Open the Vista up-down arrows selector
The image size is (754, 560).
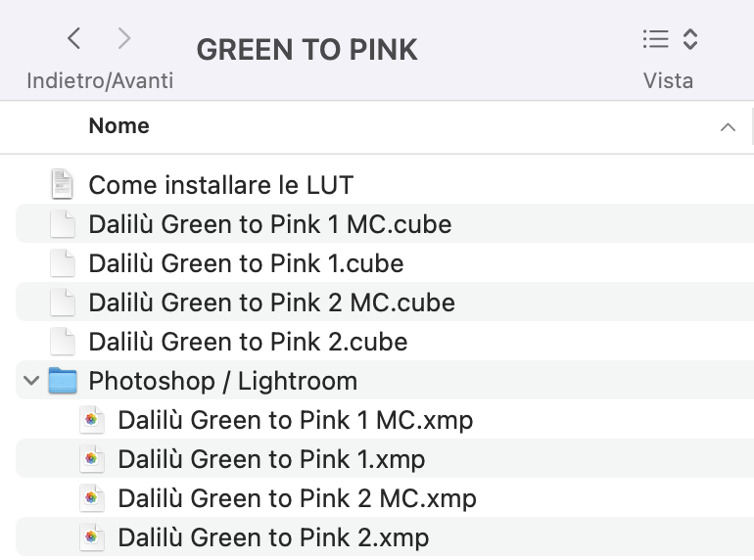pyautogui.click(x=690, y=39)
